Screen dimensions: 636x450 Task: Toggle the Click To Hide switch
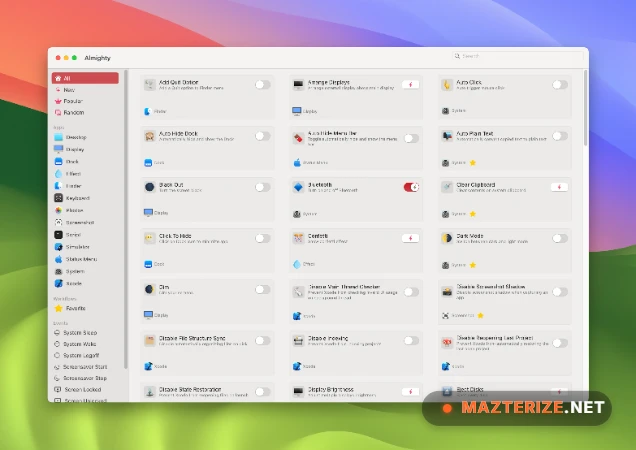click(x=262, y=238)
